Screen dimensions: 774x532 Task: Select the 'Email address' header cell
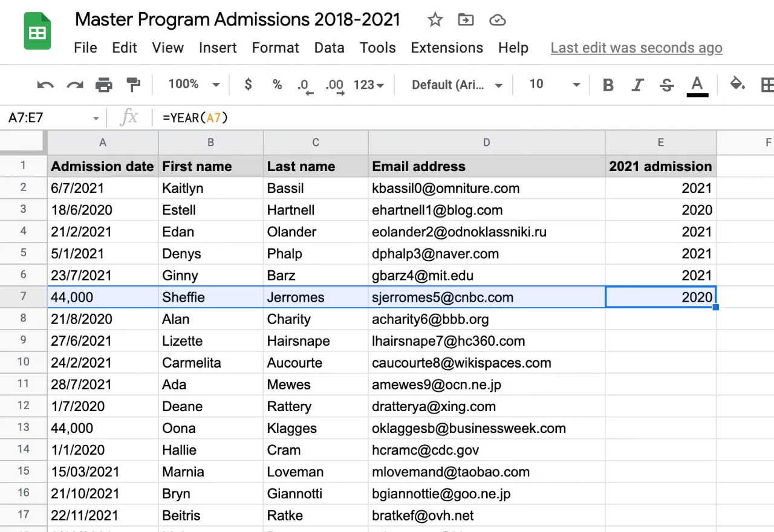(x=486, y=166)
